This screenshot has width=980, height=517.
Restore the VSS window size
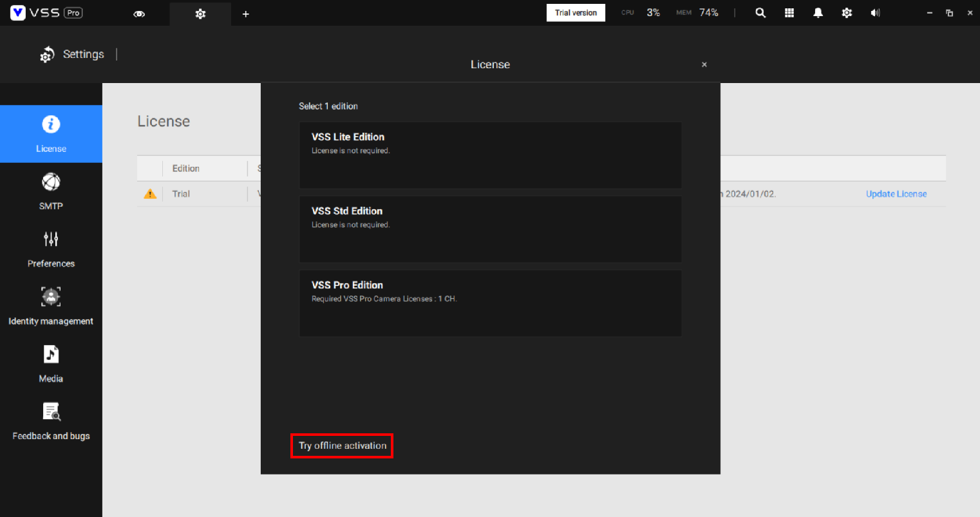coord(949,13)
